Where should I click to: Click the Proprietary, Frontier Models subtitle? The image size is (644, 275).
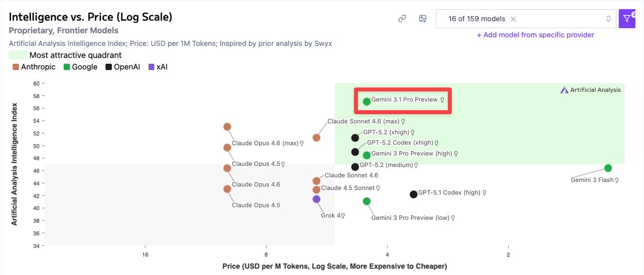click(64, 30)
